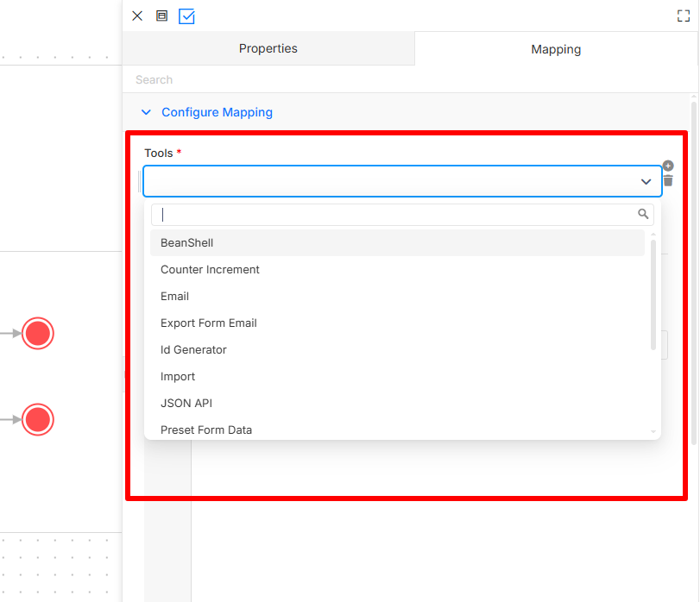This screenshot has width=700, height=602.
Task: Click the upper red end event circle
Action: (x=38, y=333)
